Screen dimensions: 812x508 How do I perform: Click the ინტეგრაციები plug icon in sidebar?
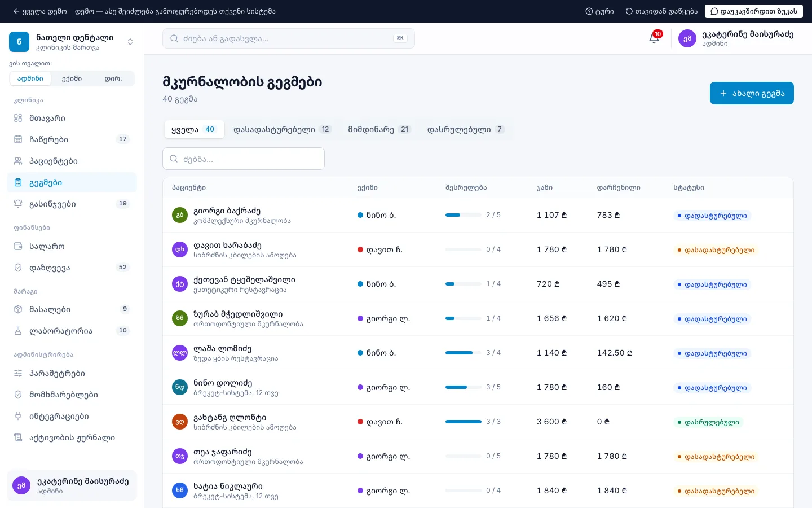pyautogui.click(x=18, y=416)
